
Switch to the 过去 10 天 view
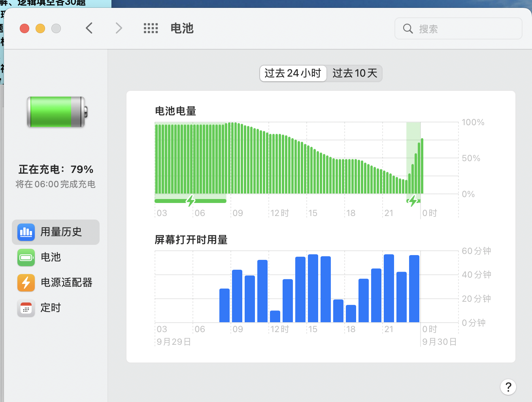[x=355, y=73]
